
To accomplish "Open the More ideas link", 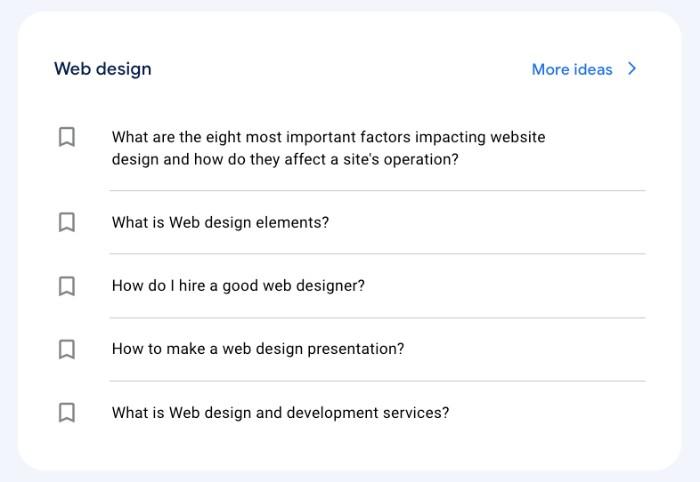I will coord(572,69).
